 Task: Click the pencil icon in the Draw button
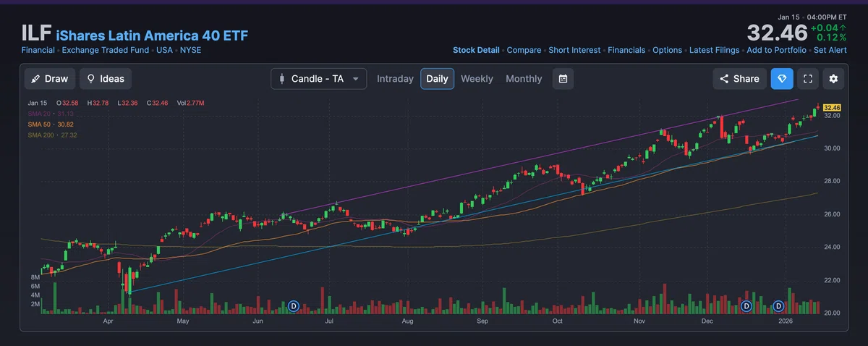(36, 79)
